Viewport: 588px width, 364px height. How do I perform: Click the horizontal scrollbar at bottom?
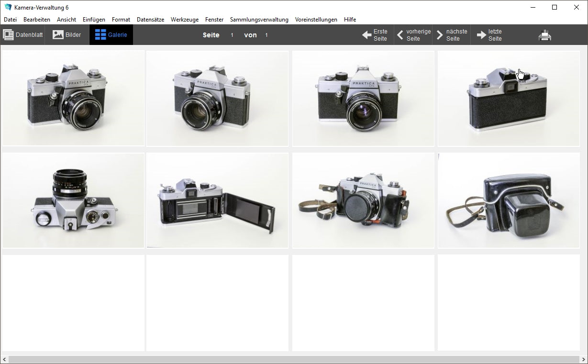[x=294, y=359]
